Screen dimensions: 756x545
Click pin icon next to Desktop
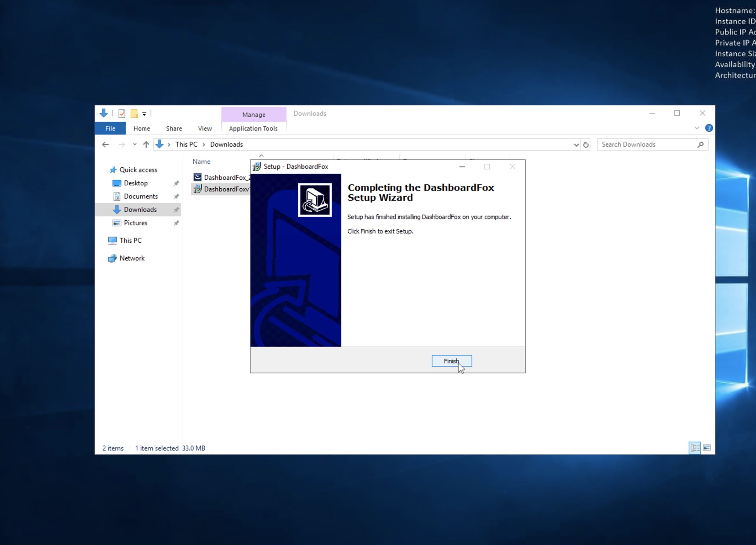pos(176,183)
